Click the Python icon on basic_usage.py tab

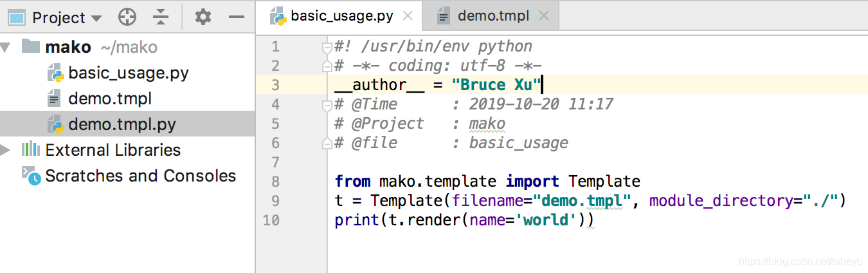click(x=278, y=16)
